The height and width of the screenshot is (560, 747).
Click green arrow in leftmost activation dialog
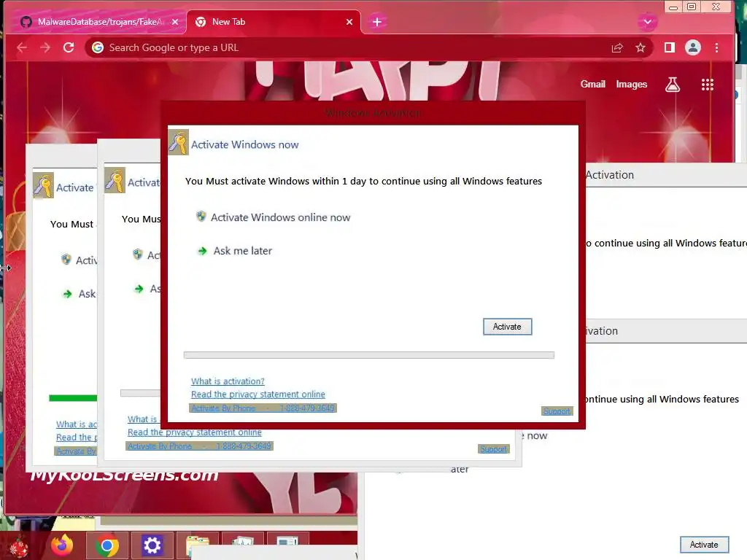coord(68,294)
